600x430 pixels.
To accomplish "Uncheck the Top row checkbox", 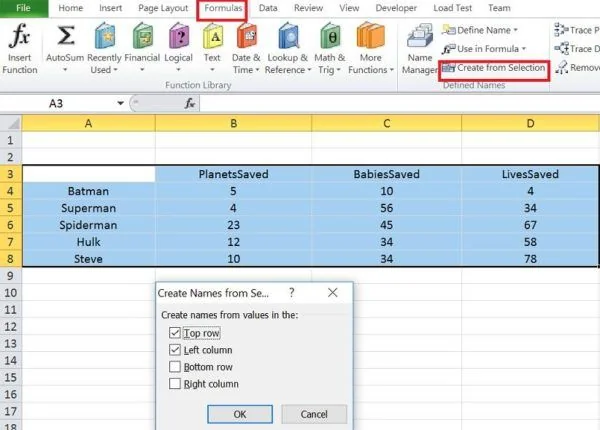I will [174, 333].
